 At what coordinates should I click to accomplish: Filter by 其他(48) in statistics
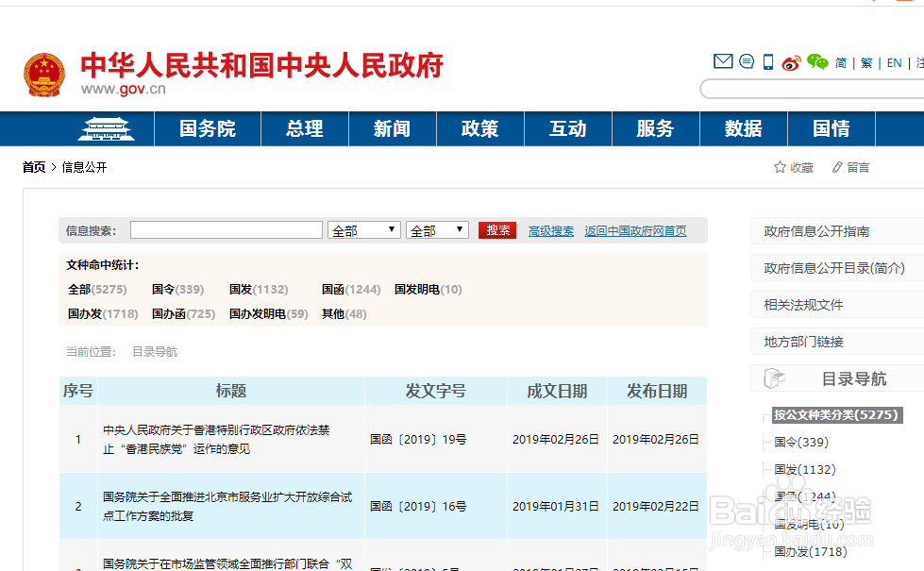tap(344, 314)
